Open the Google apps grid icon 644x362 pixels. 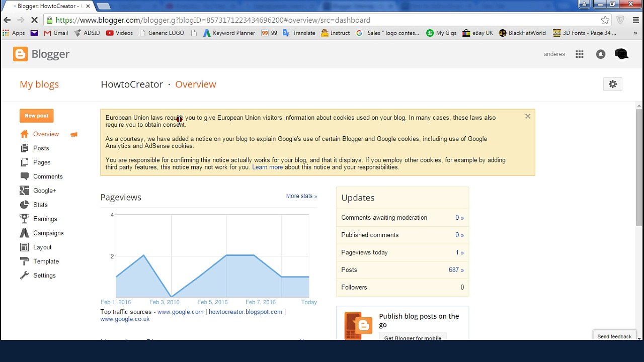pos(580,54)
